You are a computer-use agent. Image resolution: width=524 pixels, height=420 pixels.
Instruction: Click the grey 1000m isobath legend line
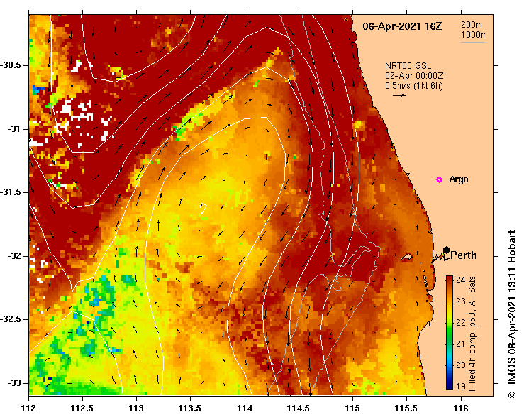click(x=472, y=42)
